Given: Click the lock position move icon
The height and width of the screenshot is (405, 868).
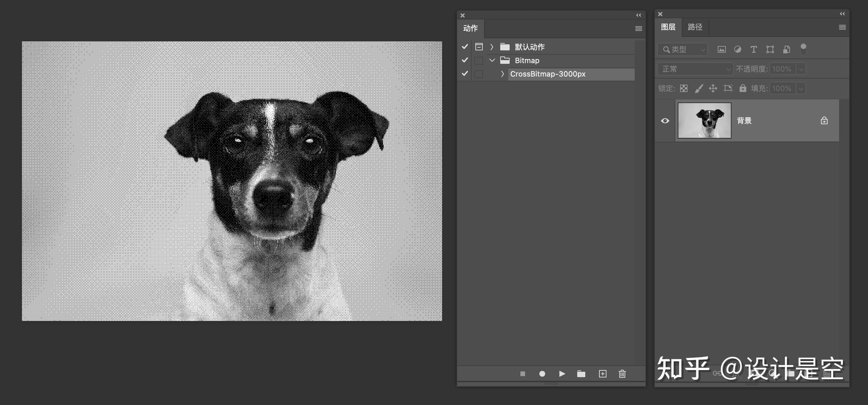Looking at the screenshot, I should tap(713, 88).
